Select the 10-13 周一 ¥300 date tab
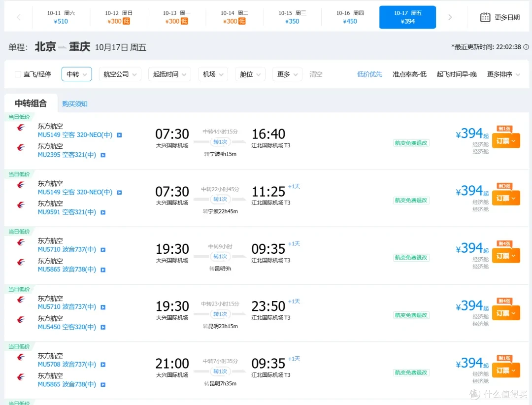This screenshot has width=532, height=405. pos(176,17)
